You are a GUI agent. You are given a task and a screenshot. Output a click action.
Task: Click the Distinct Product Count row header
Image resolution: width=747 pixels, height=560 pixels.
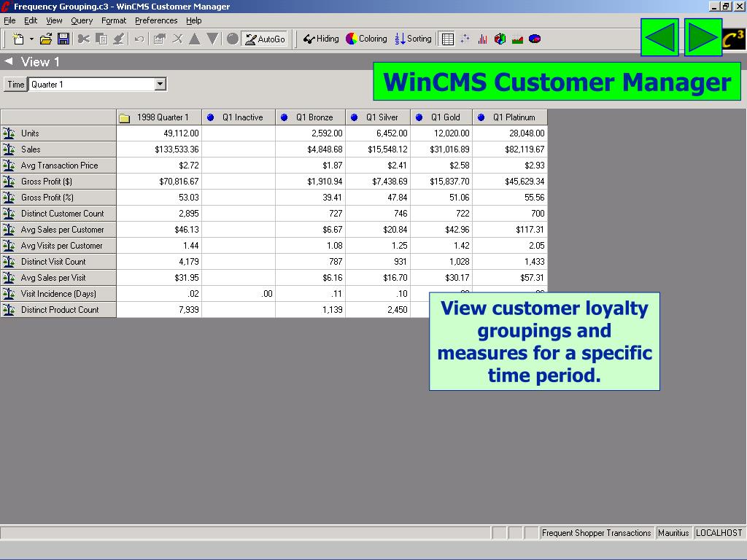58,309
